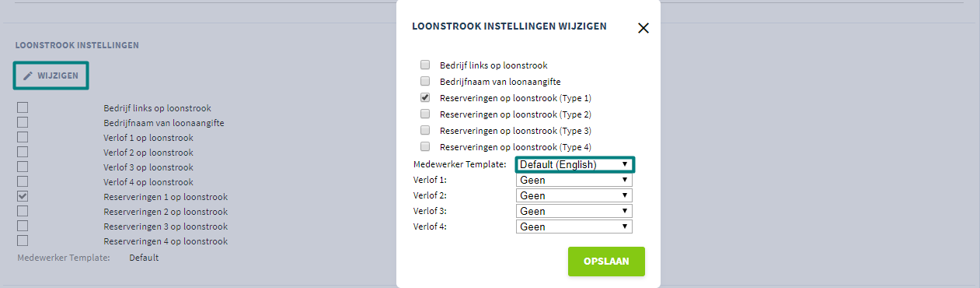Click the Wijzigen pencil button

tap(51, 76)
